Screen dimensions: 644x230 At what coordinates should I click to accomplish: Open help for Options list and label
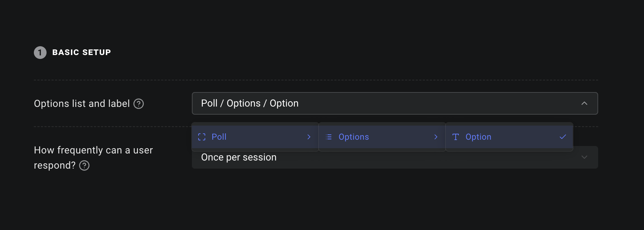139,104
